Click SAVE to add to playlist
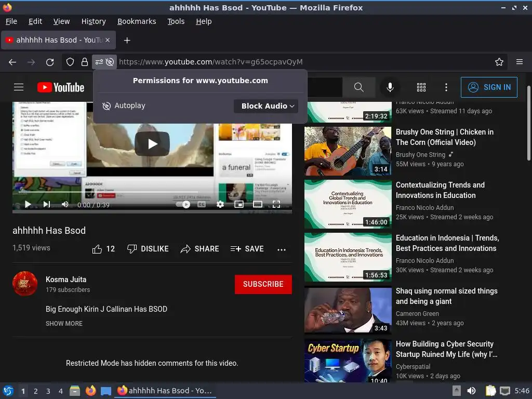This screenshot has width=532, height=399. pos(247,249)
